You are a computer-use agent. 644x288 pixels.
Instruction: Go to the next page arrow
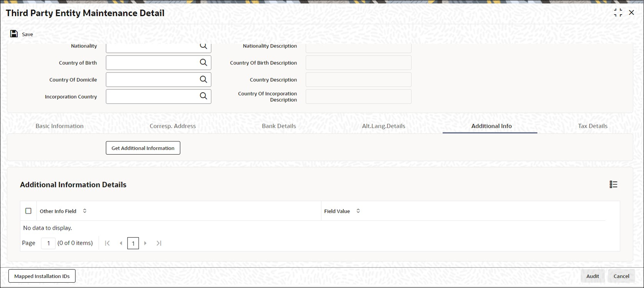(145, 243)
